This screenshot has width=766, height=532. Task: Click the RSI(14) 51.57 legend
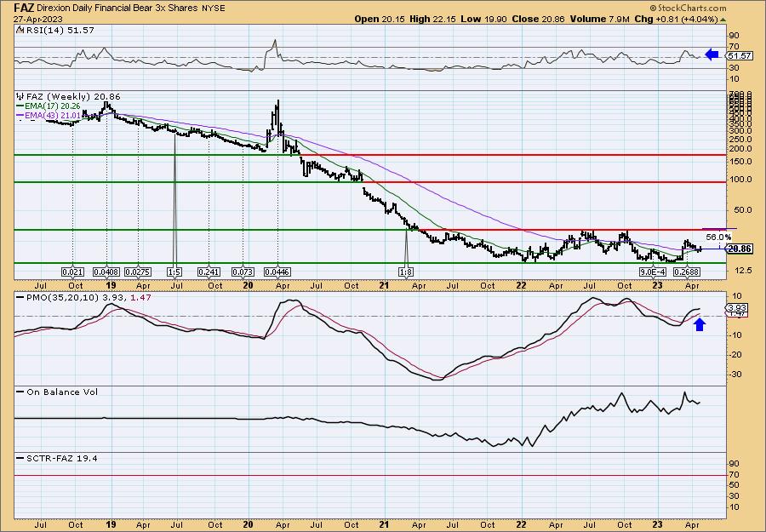pos(59,31)
